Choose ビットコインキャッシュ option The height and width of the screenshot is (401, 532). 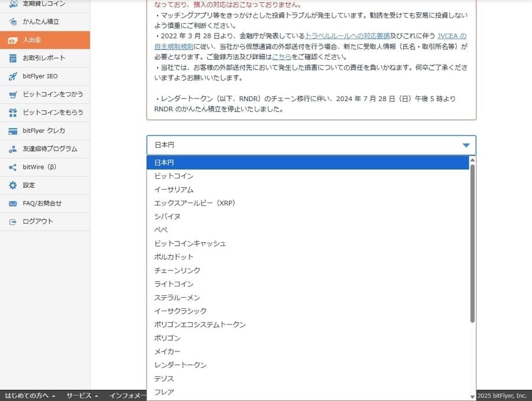pyautogui.click(x=308, y=243)
